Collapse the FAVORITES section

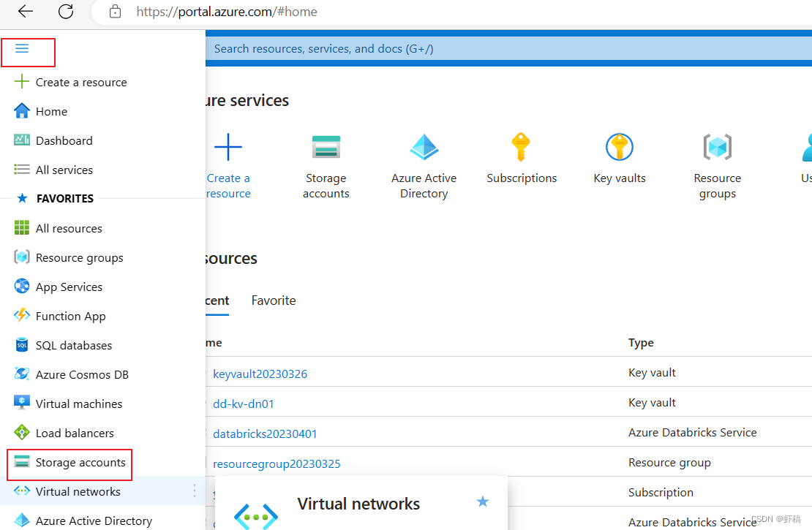tap(64, 198)
